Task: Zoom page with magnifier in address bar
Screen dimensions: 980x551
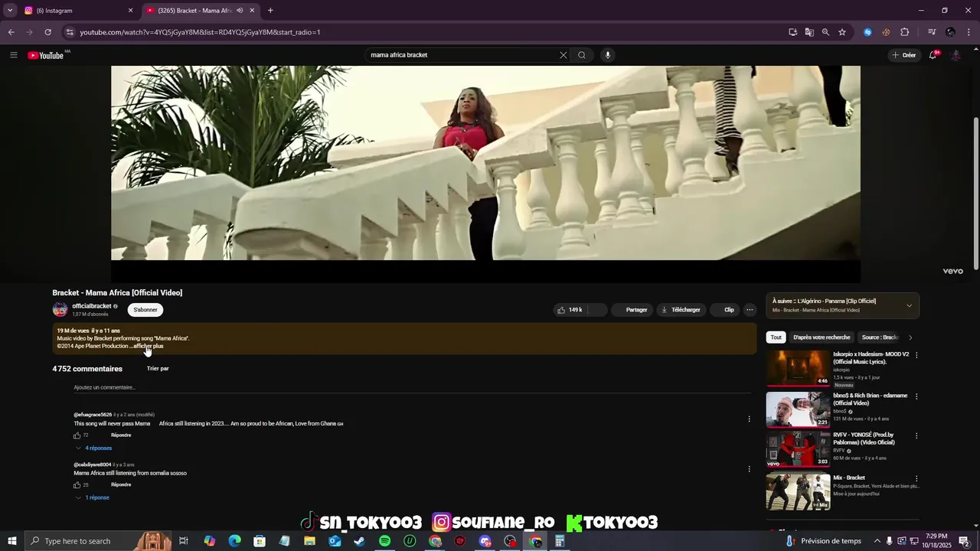Action: [x=825, y=32]
